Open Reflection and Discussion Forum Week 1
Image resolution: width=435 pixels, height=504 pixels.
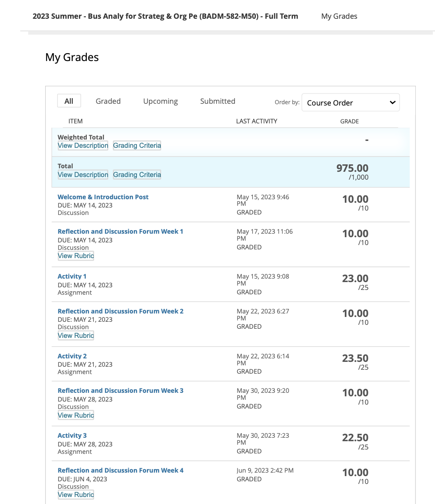[120, 232]
